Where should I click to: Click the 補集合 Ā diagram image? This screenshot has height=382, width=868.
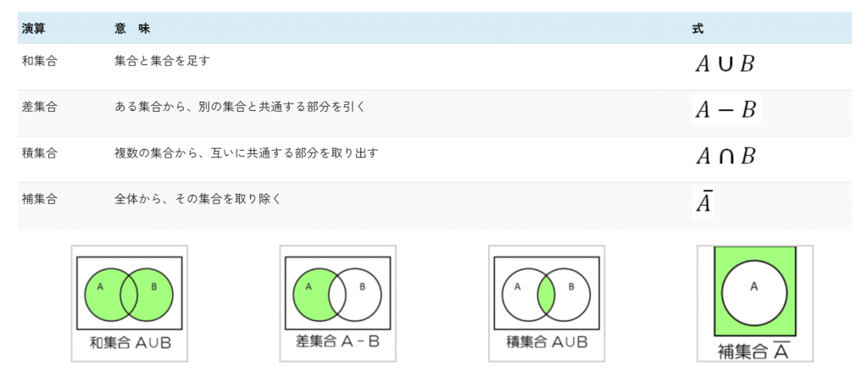(755, 303)
